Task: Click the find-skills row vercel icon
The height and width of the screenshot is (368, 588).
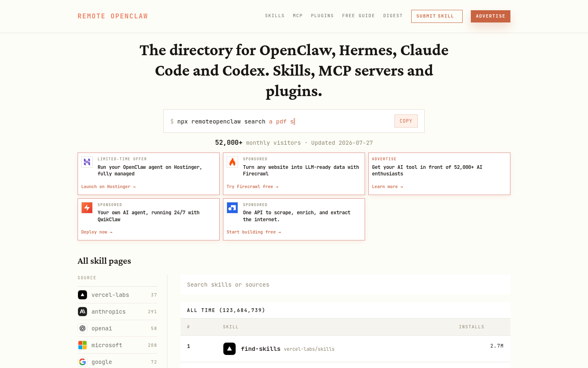Action: point(229,349)
